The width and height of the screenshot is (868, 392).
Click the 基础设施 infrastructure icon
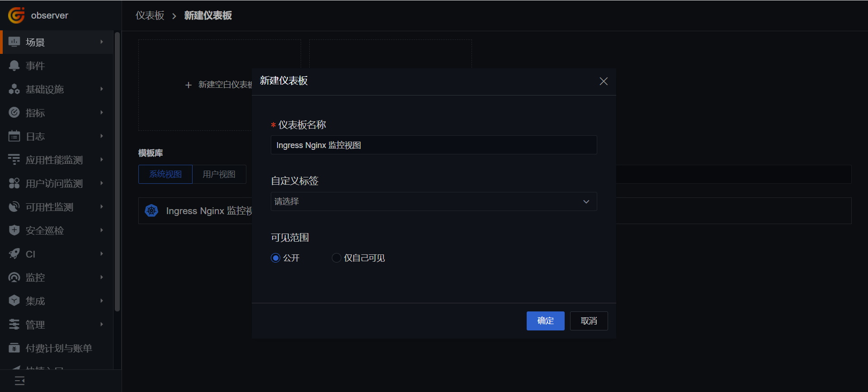click(x=14, y=89)
